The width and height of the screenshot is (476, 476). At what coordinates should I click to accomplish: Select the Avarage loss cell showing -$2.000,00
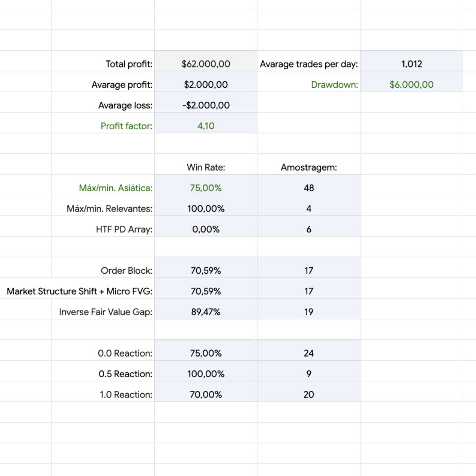click(x=206, y=105)
